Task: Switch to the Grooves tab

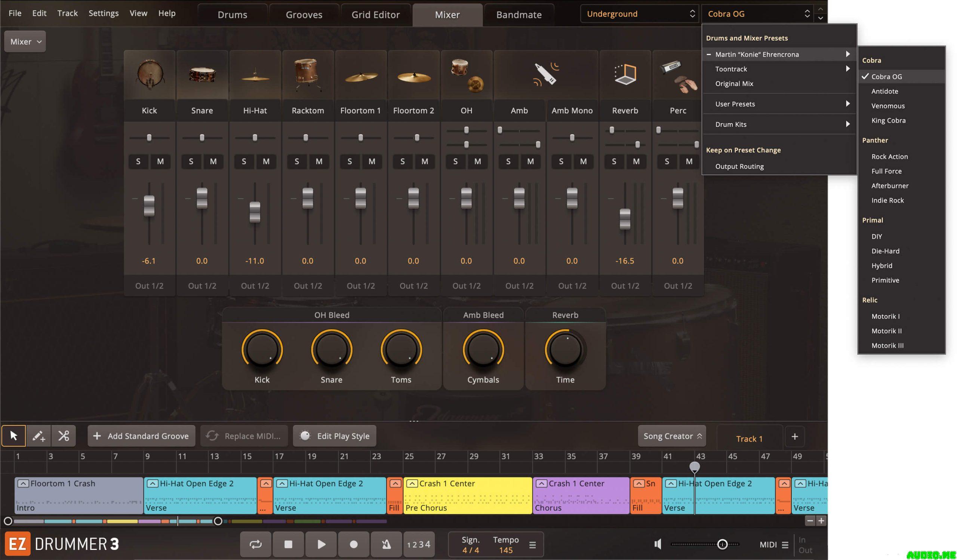Action: pyautogui.click(x=304, y=15)
